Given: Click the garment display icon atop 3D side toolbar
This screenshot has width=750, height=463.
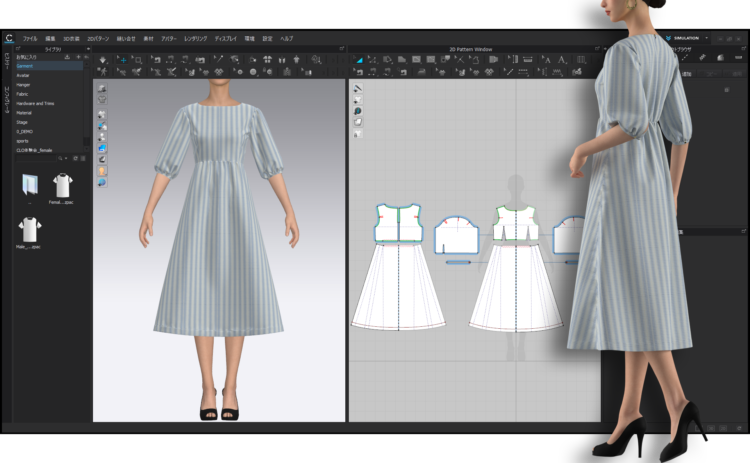Looking at the screenshot, I should (102, 89).
